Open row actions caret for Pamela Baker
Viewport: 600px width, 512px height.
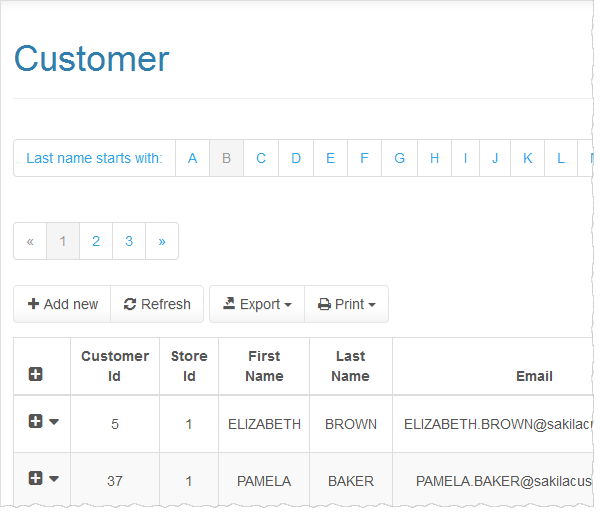point(54,478)
